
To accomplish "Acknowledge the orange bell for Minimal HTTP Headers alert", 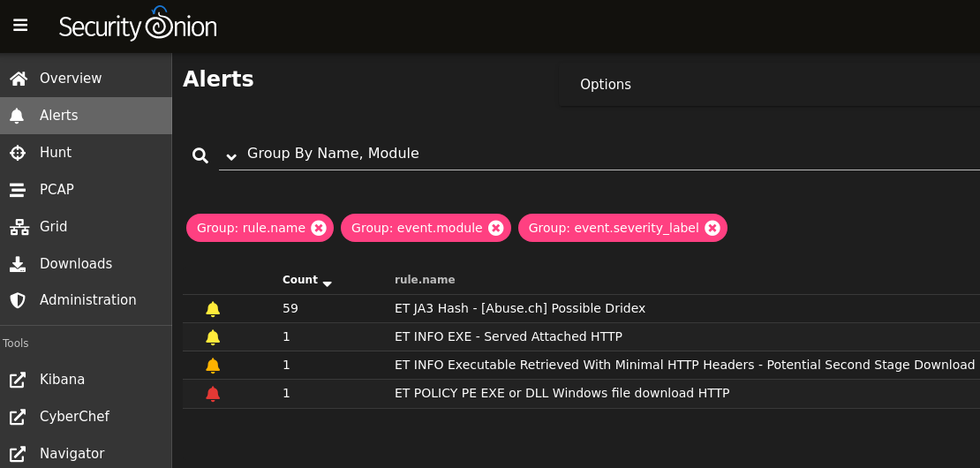I will [213, 365].
